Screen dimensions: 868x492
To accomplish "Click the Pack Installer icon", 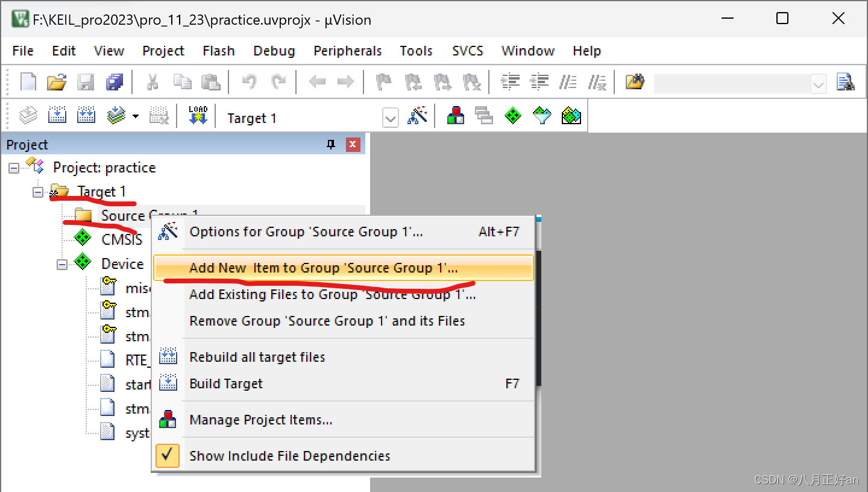I will [x=571, y=115].
